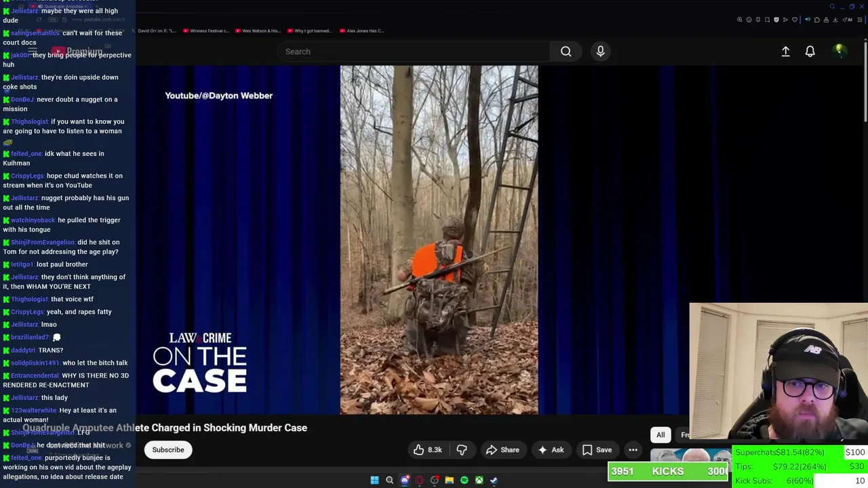
Task: Click the blue speaker sound icon in toolbar
Action: (x=808, y=20)
